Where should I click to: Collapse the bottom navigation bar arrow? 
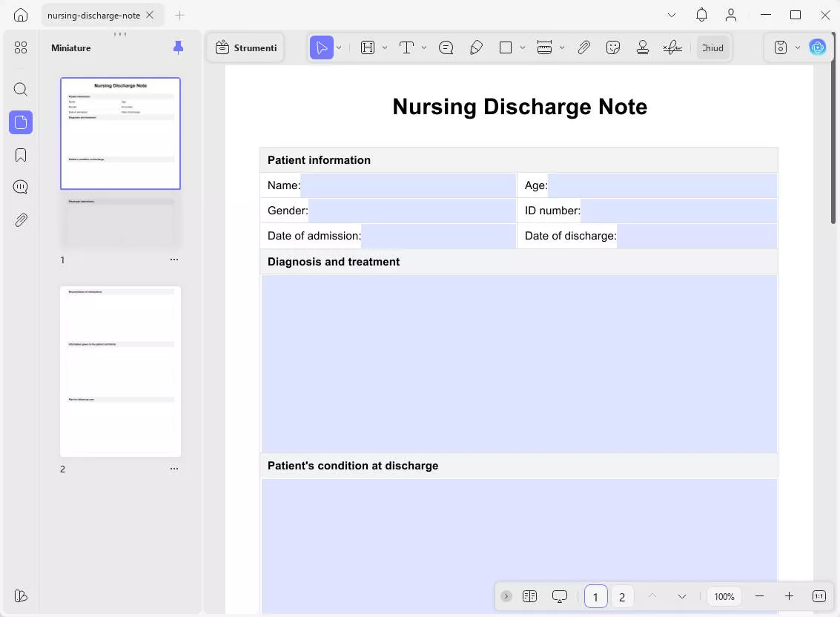506,596
